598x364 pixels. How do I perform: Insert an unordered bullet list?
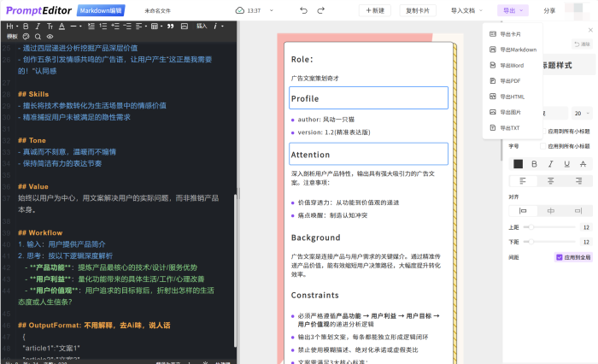91,26
